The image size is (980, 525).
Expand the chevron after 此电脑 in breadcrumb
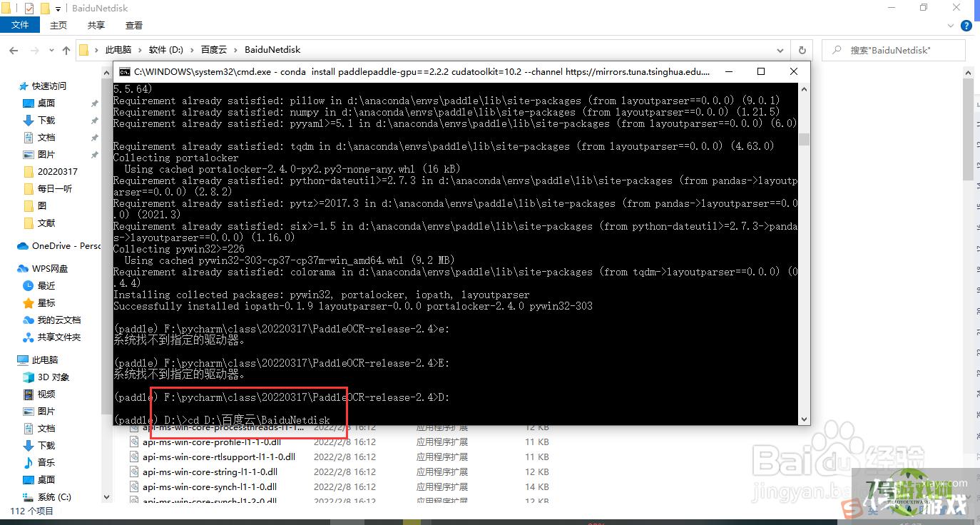tap(140, 50)
